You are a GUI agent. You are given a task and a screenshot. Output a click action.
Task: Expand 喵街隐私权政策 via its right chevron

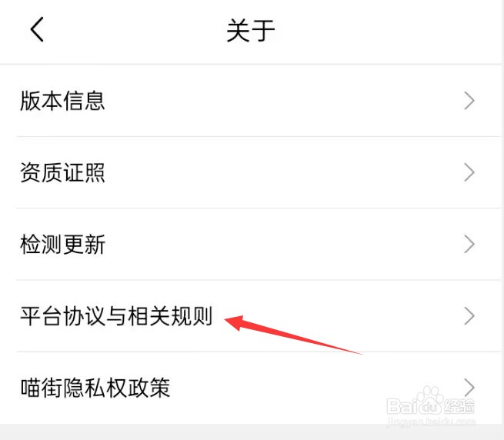tap(469, 387)
